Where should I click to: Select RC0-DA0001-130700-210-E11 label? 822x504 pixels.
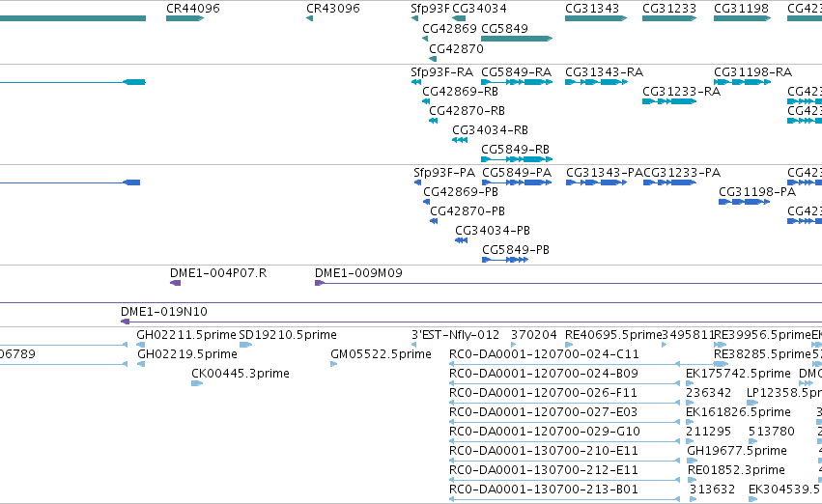tap(544, 451)
